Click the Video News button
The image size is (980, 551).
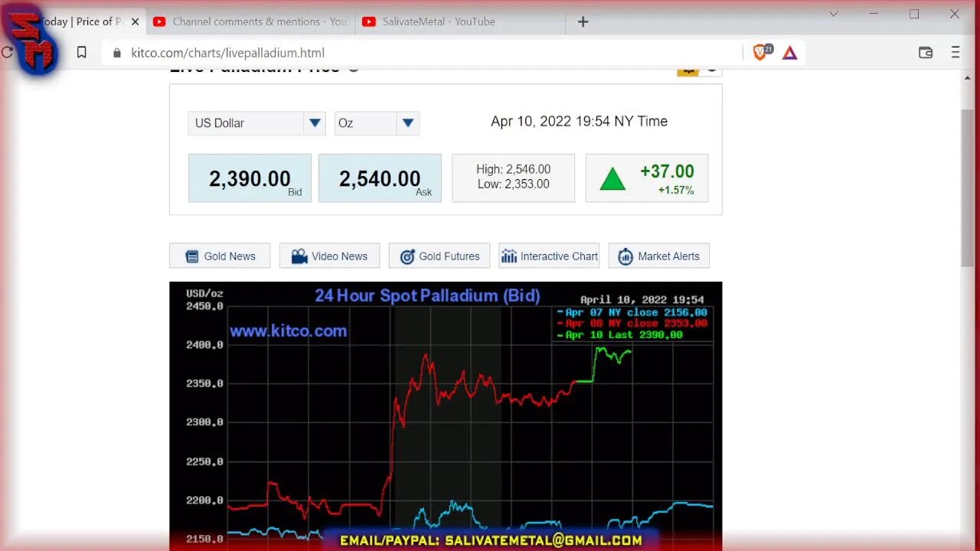tap(329, 256)
